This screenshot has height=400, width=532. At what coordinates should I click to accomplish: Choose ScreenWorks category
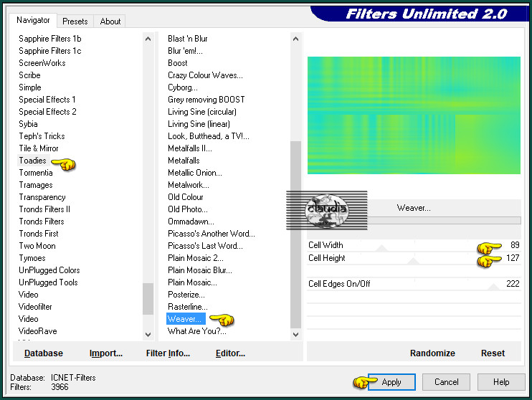click(42, 63)
